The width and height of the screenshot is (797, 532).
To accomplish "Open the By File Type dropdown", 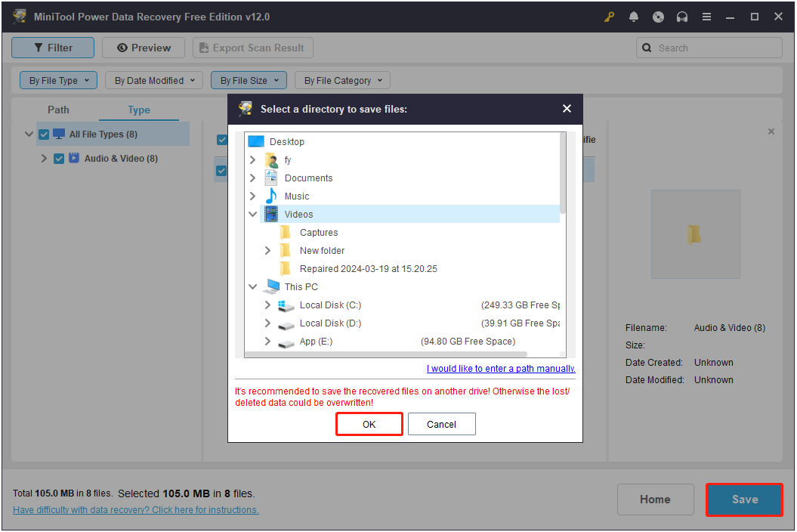I will pyautogui.click(x=58, y=80).
